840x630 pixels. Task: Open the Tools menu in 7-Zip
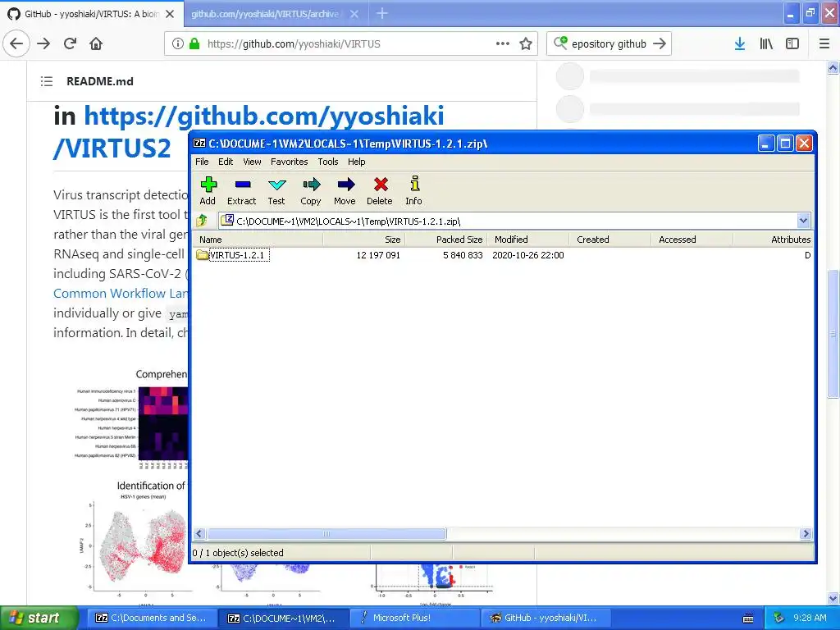point(328,162)
